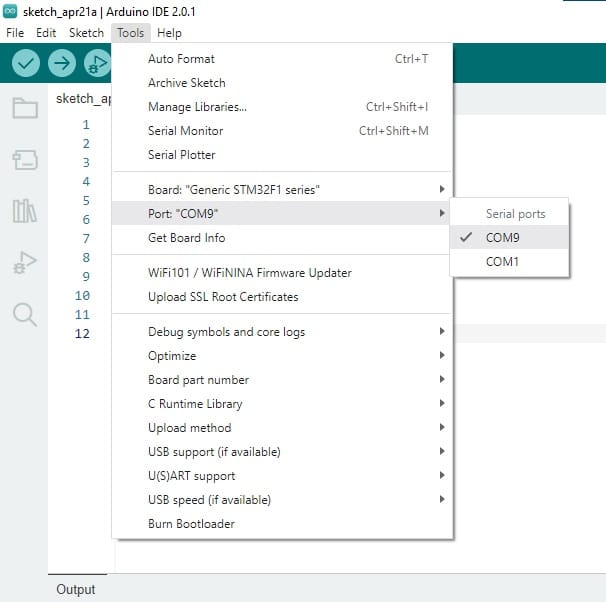Switch to the sketch_apr21a editor tab
Viewport: 606px width, 602px height.
point(83,99)
